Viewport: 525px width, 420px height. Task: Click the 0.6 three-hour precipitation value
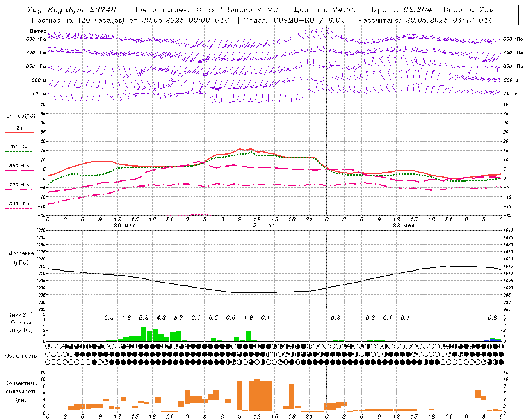[231, 317]
